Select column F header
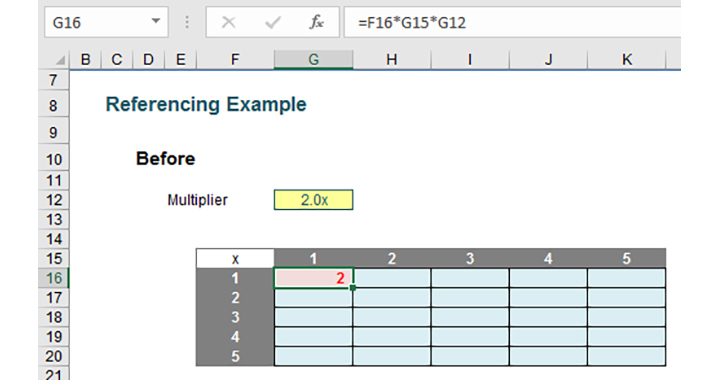 pyautogui.click(x=235, y=60)
